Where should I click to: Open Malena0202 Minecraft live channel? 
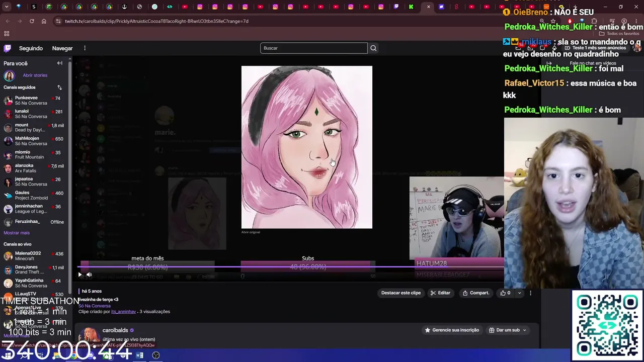(x=34, y=256)
